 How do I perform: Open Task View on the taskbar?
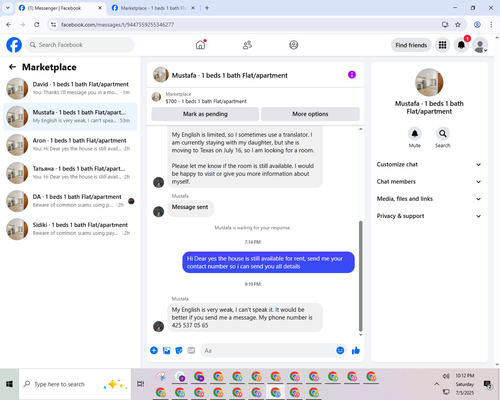140,384
